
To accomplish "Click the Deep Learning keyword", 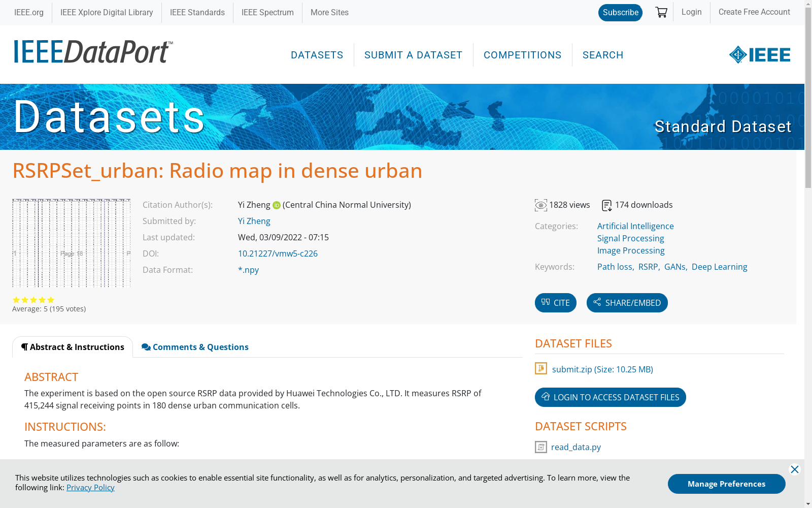I will tap(720, 267).
